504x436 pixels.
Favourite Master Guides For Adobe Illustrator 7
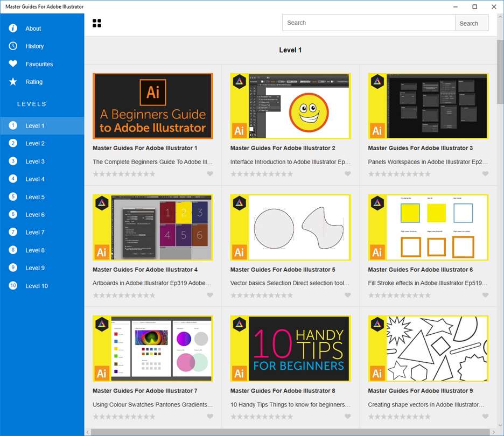pyautogui.click(x=210, y=417)
